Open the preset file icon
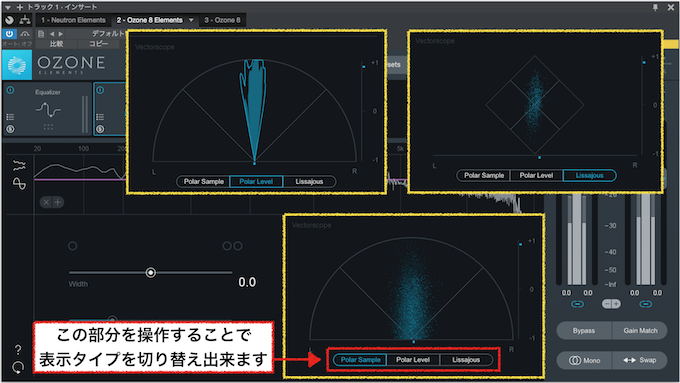 pos(41,34)
